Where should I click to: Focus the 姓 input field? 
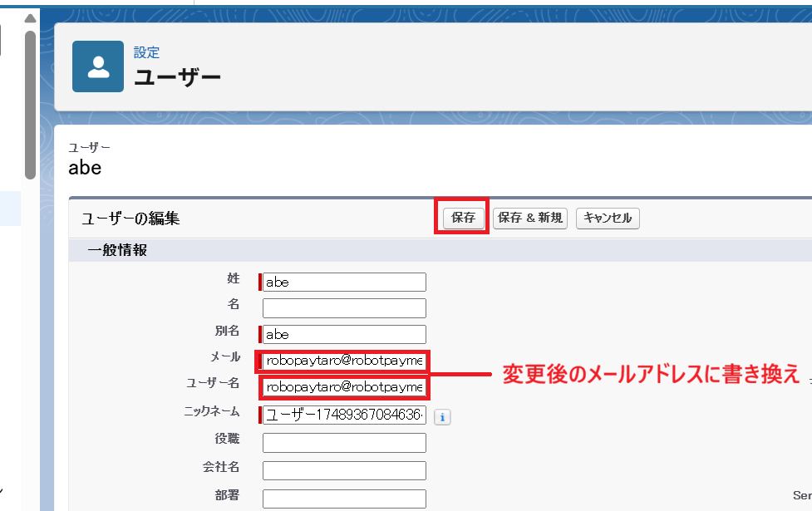click(344, 283)
